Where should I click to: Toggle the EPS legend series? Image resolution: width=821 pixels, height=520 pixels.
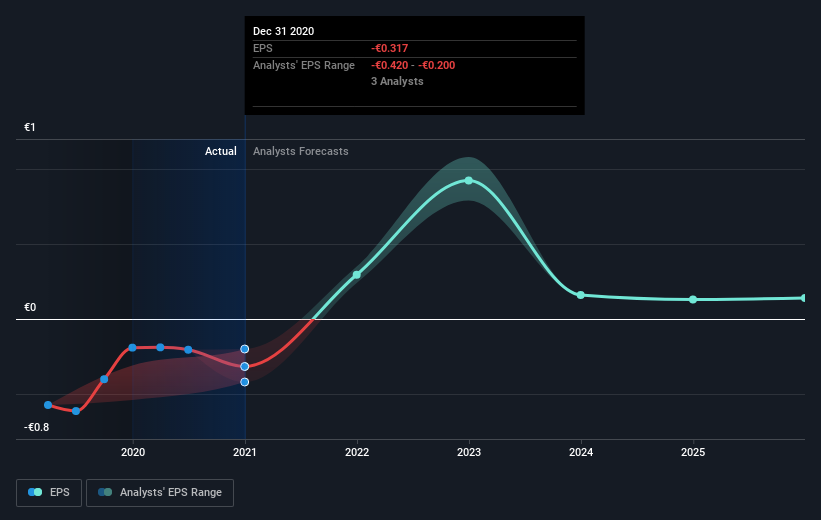click(49, 492)
